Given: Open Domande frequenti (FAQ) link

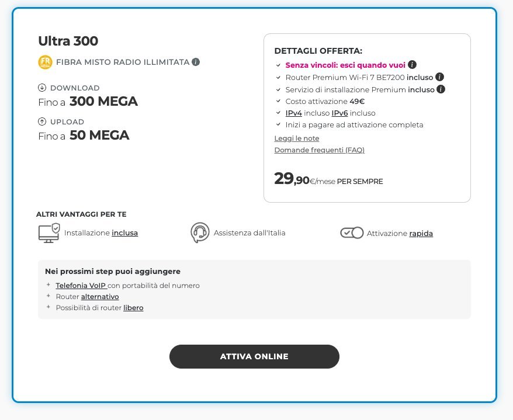Looking at the screenshot, I should point(319,150).
